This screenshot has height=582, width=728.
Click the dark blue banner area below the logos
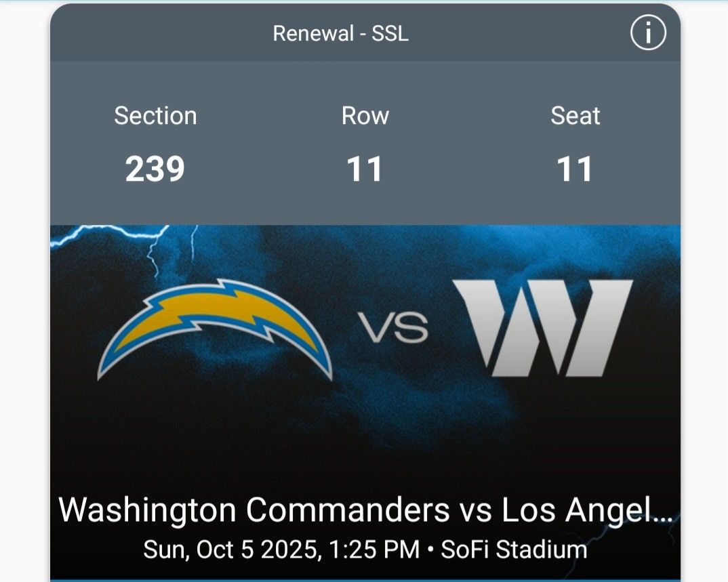click(x=366, y=434)
